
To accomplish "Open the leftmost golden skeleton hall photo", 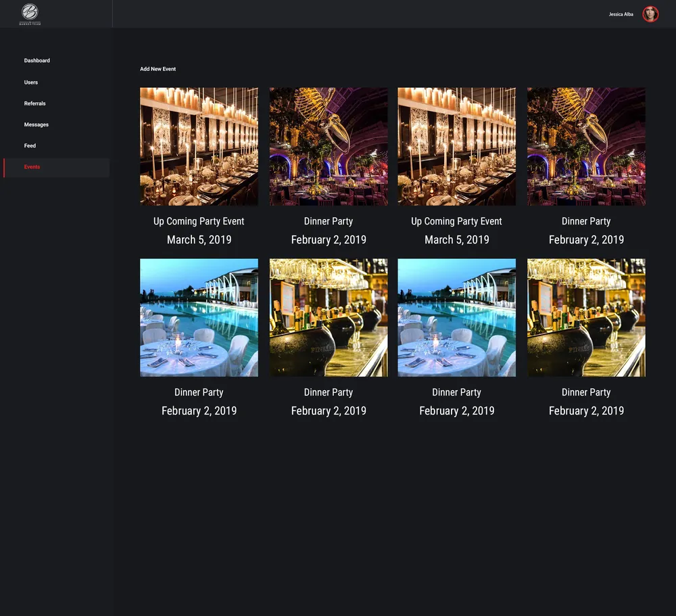I will [x=329, y=146].
